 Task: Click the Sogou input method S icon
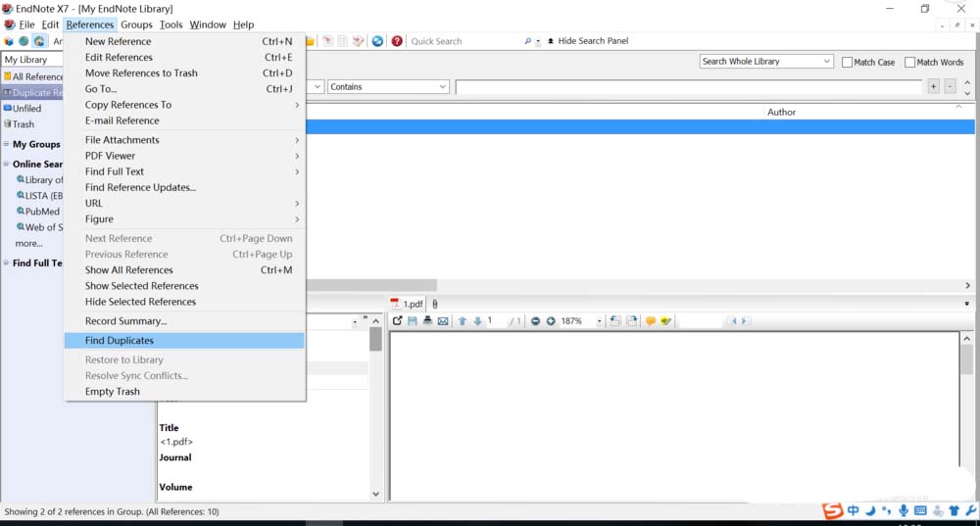(x=832, y=511)
